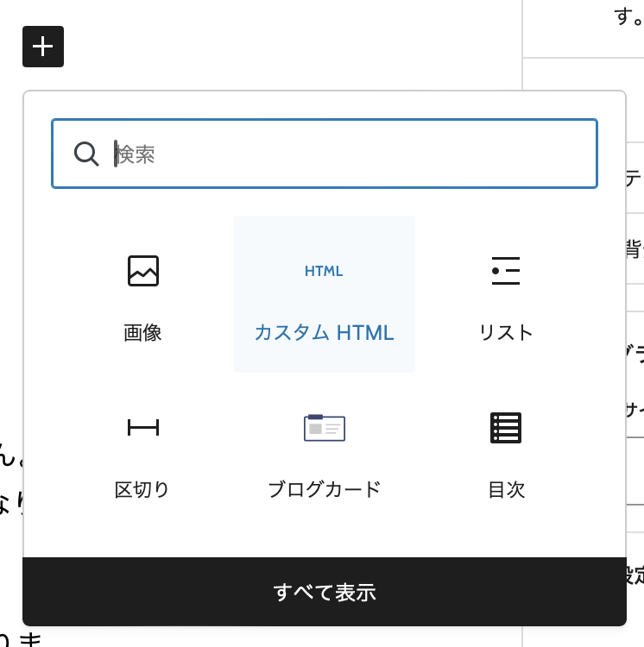Open the partially visible 設定 sidebar section
Viewport: 644px width, 647px height.
click(x=635, y=575)
